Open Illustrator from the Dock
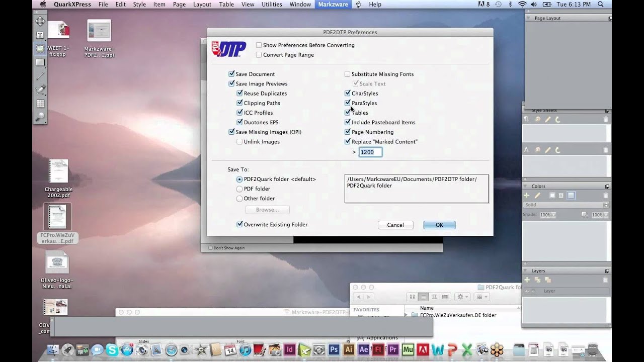The image size is (644, 362). pyautogui.click(x=349, y=349)
